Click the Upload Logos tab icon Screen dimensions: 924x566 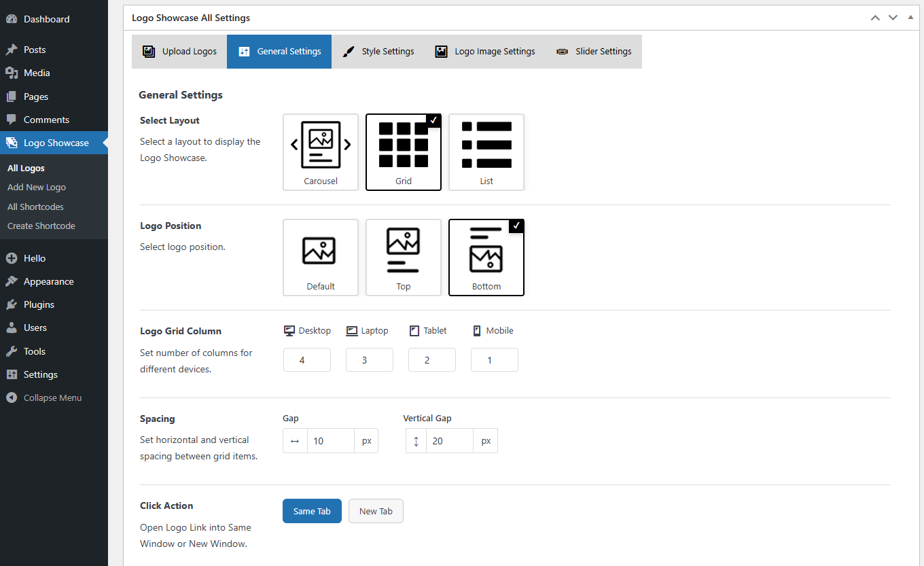tap(148, 51)
